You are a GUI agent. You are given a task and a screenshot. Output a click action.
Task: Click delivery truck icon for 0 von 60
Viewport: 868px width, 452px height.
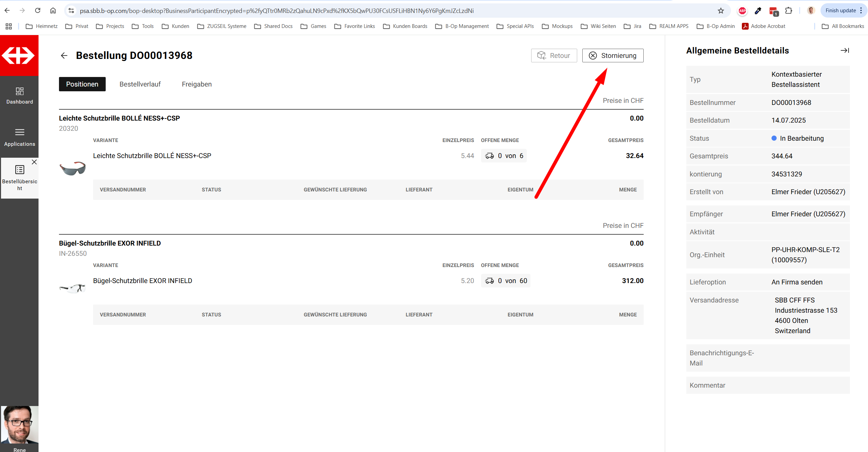click(x=489, y=281)
